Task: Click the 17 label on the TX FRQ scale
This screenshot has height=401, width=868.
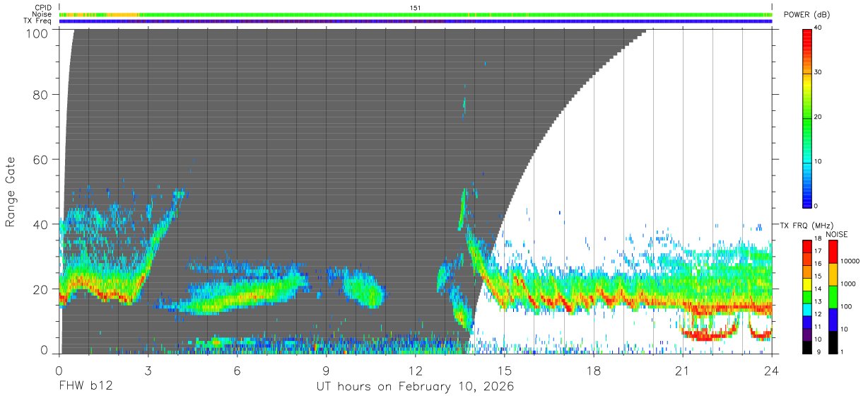Action: (817, 252)
